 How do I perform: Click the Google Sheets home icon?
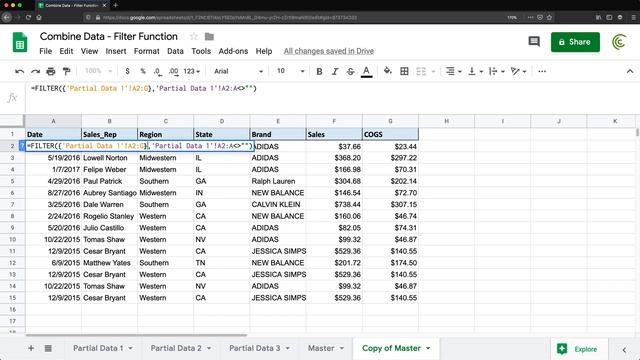tap(20, 42)
